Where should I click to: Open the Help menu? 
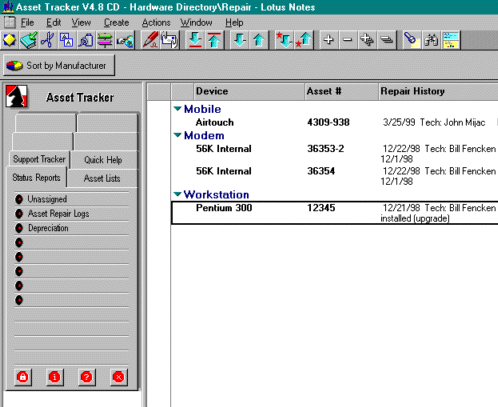click(x=234, y=23)
